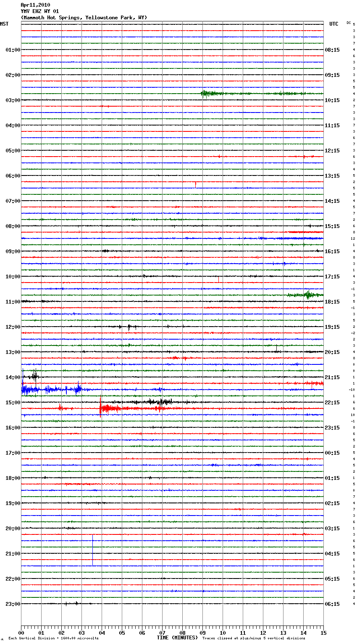The image size is (357, 644).
Task: Click the '10:00' MST time label
Action: point(13,277)
